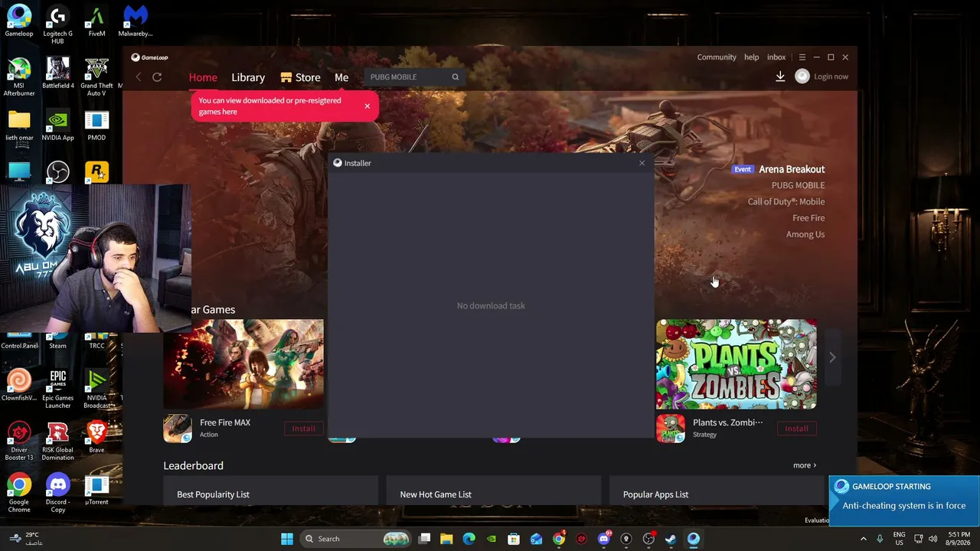Open Logitech G HUB desktop shortcut
The height and width of the screenshot is (551, 980).
57,24
